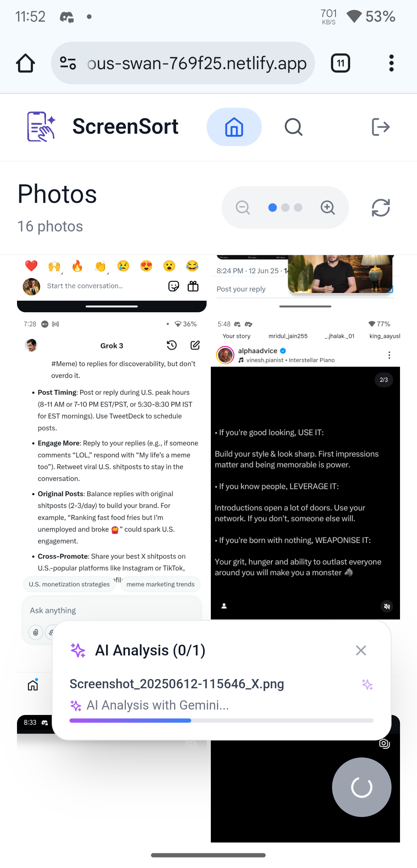The width and height of the screenshot is (417, 868).
Task: Close the AI Analysis popup
Action: point(361,650)
